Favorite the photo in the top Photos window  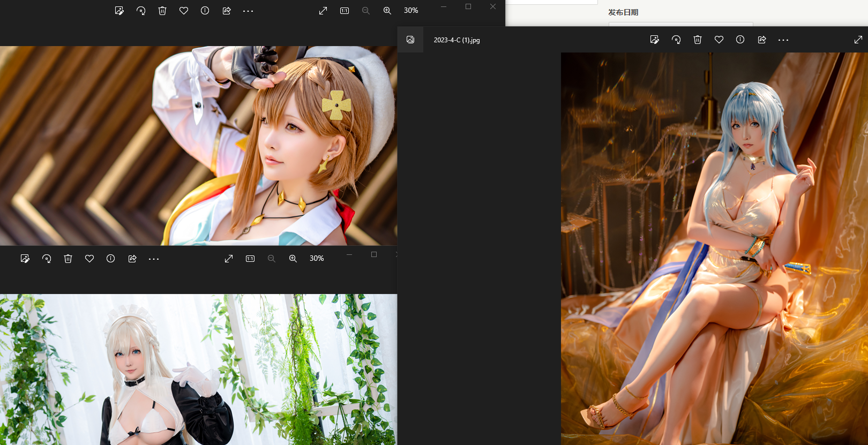[x=184, y=11]
